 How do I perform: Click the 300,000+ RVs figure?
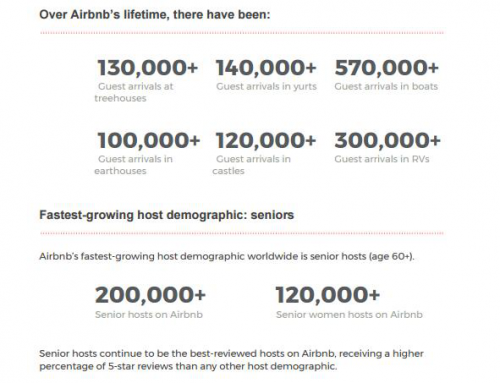point(387,140)
